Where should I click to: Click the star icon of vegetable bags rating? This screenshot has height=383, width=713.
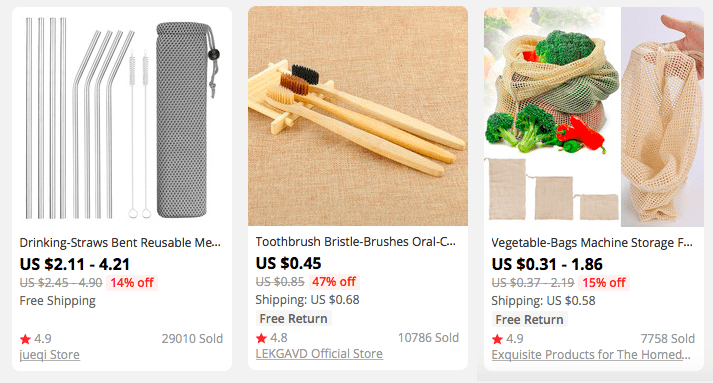click(497, 339)
